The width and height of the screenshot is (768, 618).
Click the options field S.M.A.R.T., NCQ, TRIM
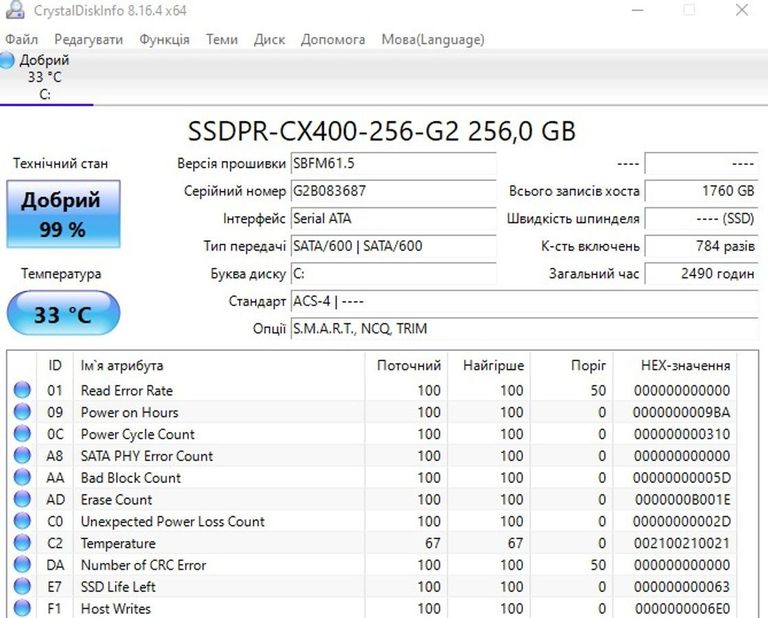525,329
